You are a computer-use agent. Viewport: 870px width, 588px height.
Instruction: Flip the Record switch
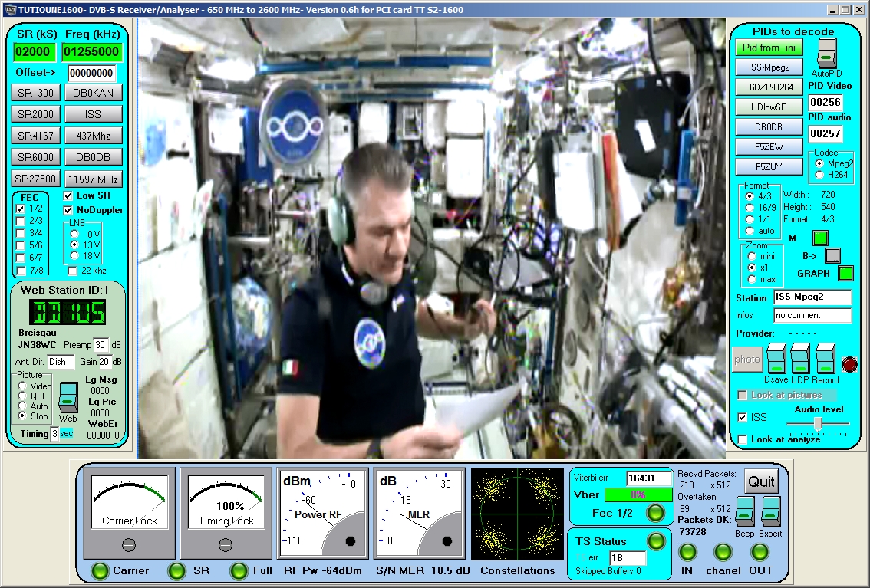click(x=825, y=358)
